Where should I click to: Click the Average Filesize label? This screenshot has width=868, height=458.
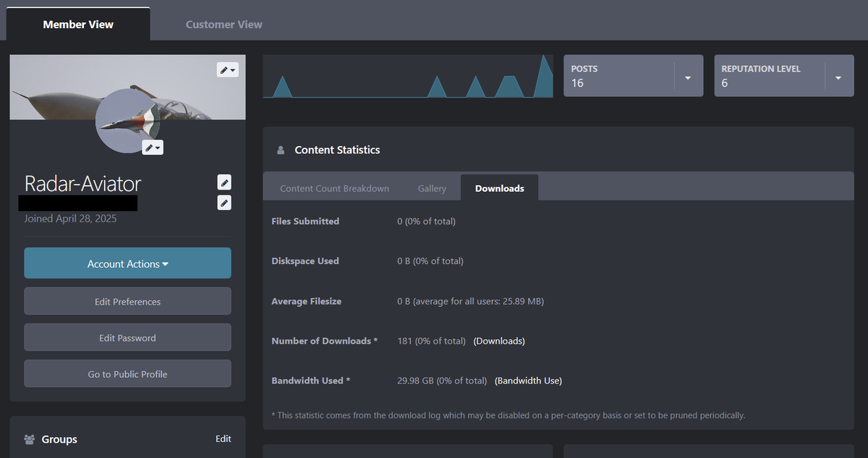(x=306, y=301)
